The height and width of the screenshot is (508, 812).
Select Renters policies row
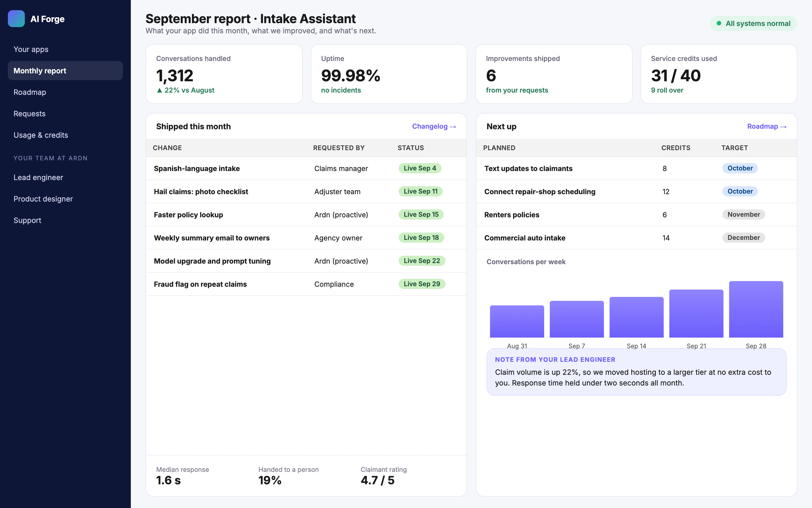pyautogui.click(x=636, y=215)
